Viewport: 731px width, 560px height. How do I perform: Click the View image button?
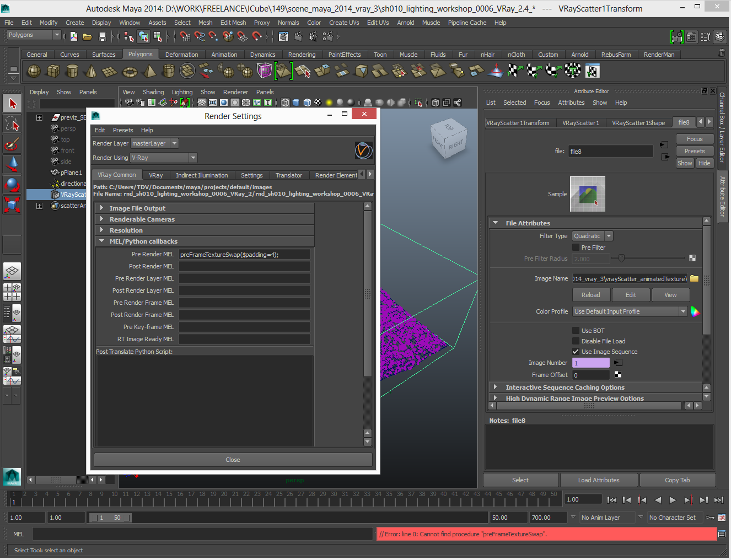coord(670,295)
